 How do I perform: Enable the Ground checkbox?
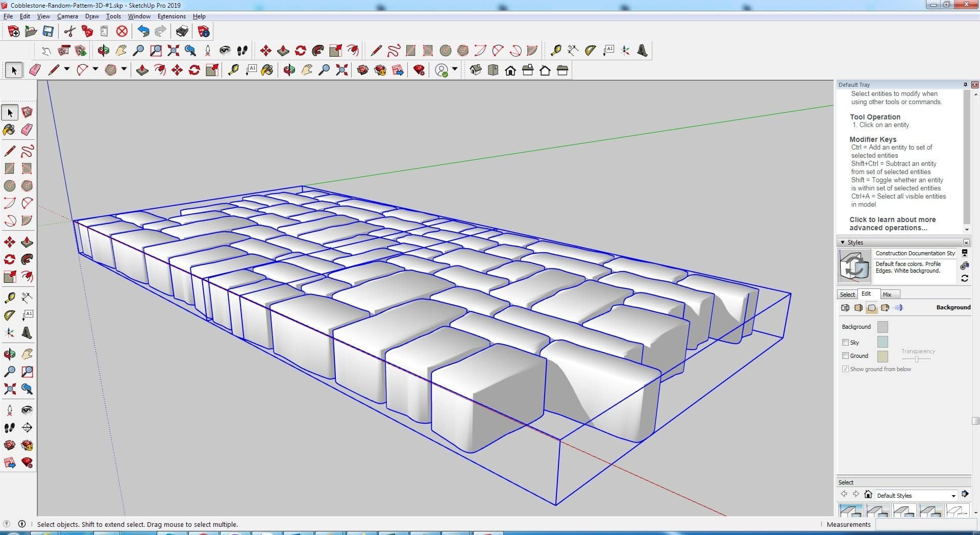pos(845,356)
